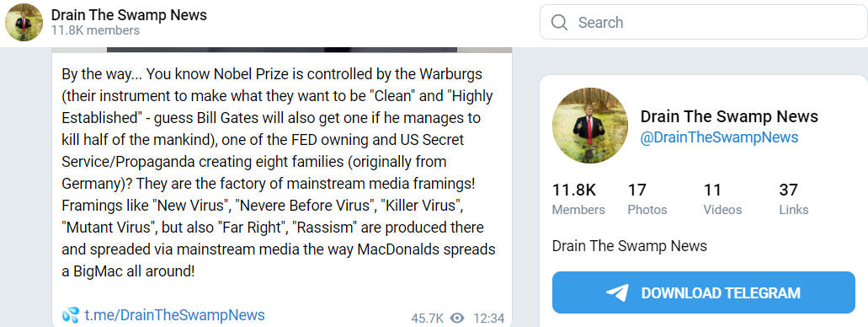Click the DOWNLOAD TELEGRAM button
Image resolution: width=868 pixels, height=327 pixels.
[704, 292]
